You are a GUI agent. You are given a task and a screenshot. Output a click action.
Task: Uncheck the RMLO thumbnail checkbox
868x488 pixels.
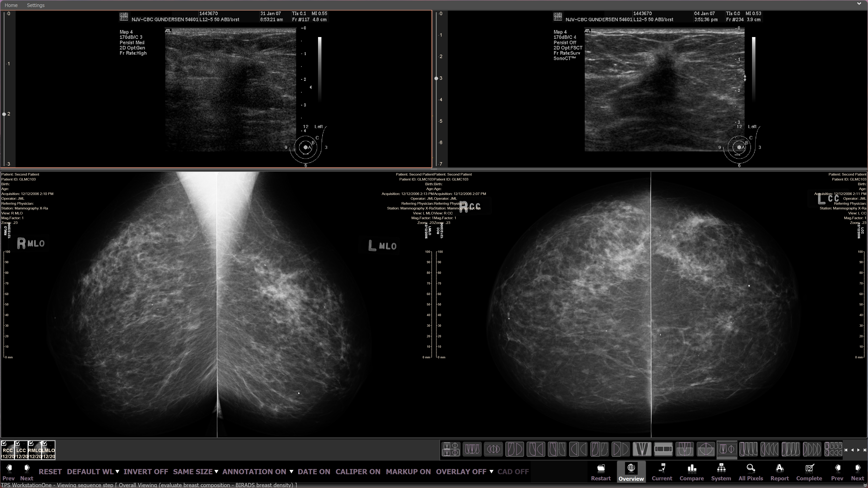pyautogui.click(x=31, y=443)
